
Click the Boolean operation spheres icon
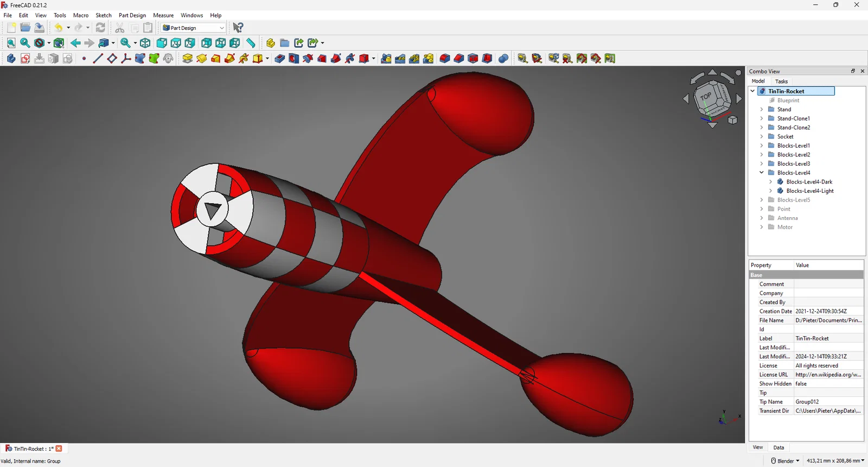[503, 59]
